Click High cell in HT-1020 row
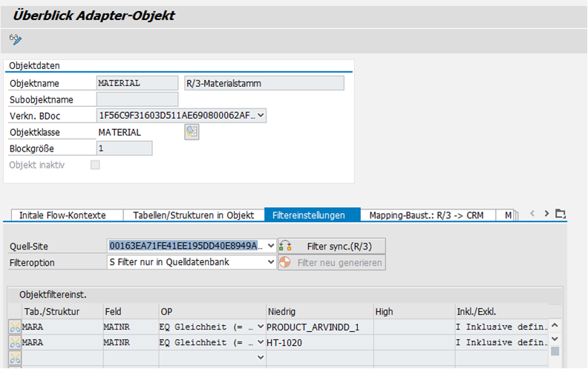Screen dimensions: 588x369 pyautogui.click(x=414, y=342)
